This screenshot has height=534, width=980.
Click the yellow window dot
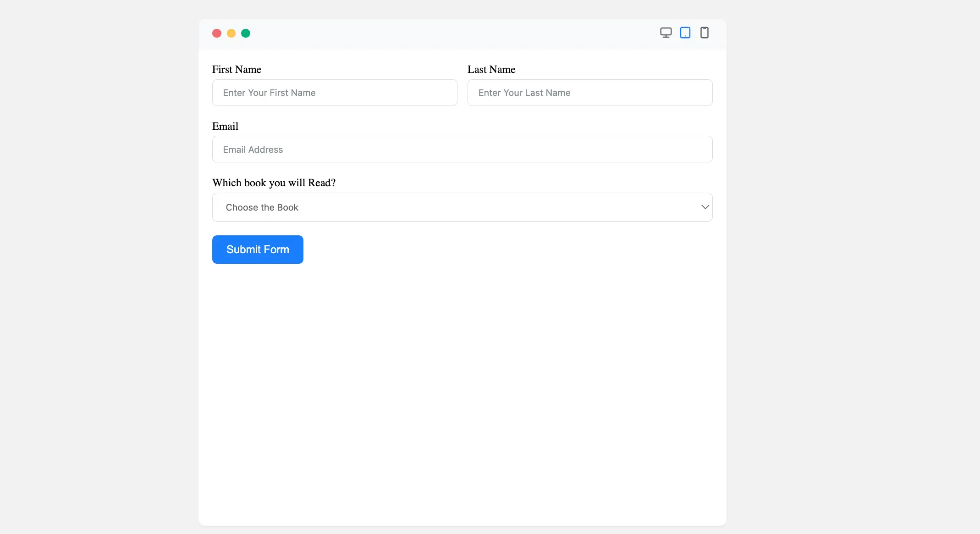pos(231,33)
